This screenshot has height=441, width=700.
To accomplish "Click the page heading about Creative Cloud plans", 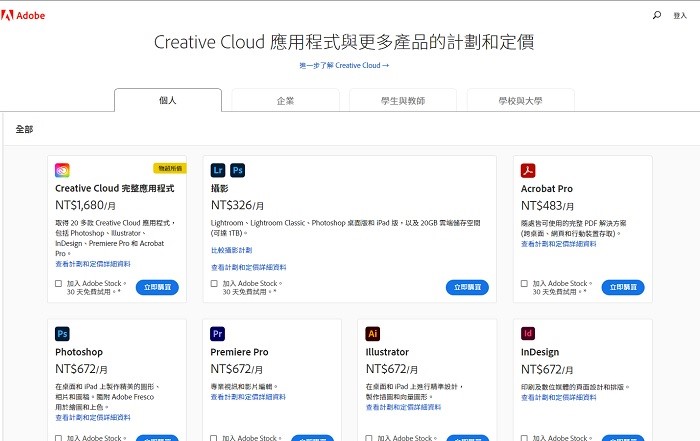I will coord(344,42).
